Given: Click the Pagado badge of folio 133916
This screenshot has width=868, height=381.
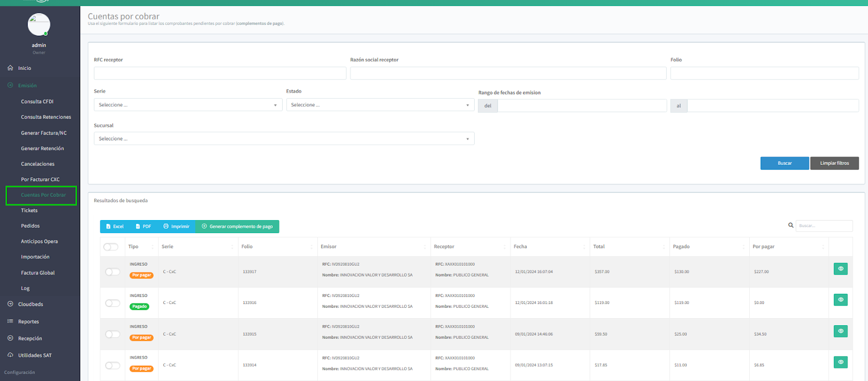Looking at the screenshot, I should [139, 307].
